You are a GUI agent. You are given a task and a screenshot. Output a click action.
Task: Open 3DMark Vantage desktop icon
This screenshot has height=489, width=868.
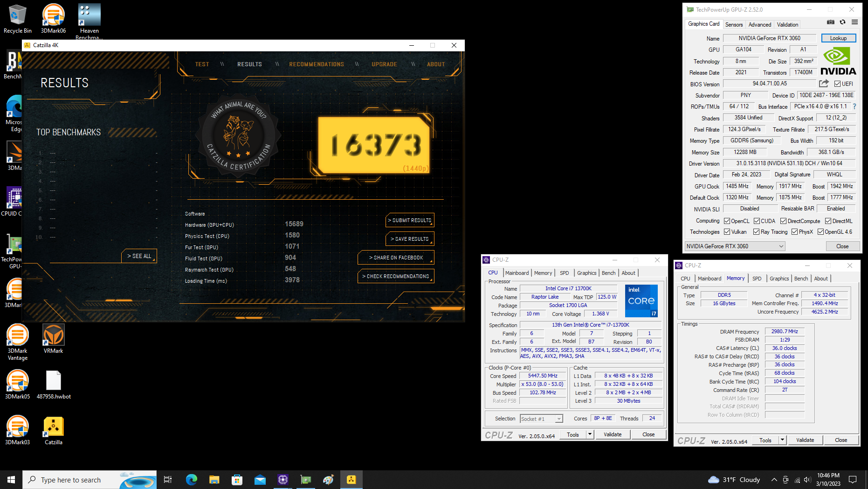point(17,342)
